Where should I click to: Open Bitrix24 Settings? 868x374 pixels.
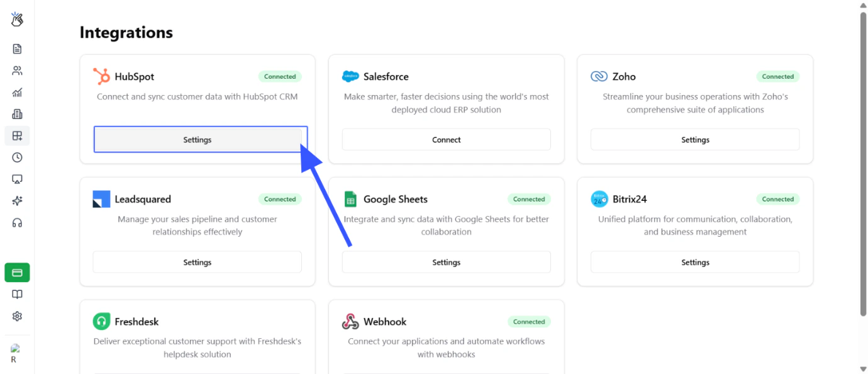tap(694, 262)
